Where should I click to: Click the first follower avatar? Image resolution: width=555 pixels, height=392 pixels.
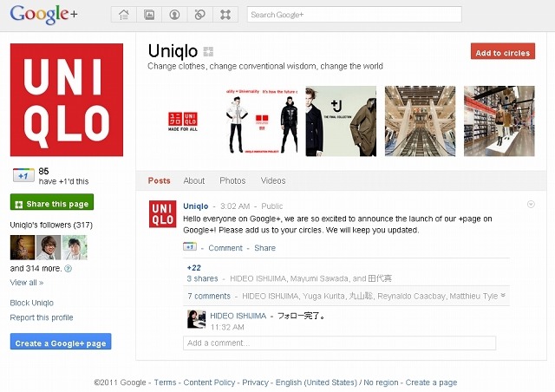click(x=23, y=247)
